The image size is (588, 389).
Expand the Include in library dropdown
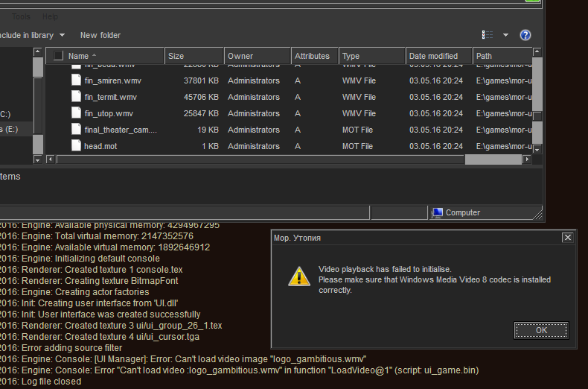click(32, 35)
